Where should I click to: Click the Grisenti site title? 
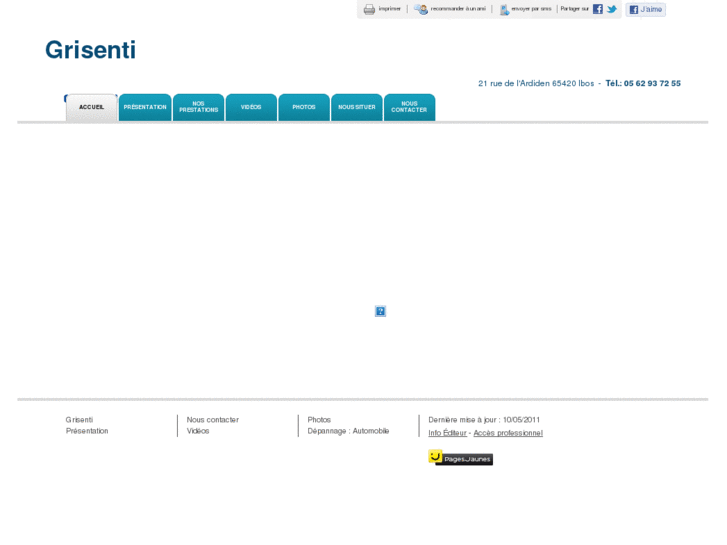(90, 50)
